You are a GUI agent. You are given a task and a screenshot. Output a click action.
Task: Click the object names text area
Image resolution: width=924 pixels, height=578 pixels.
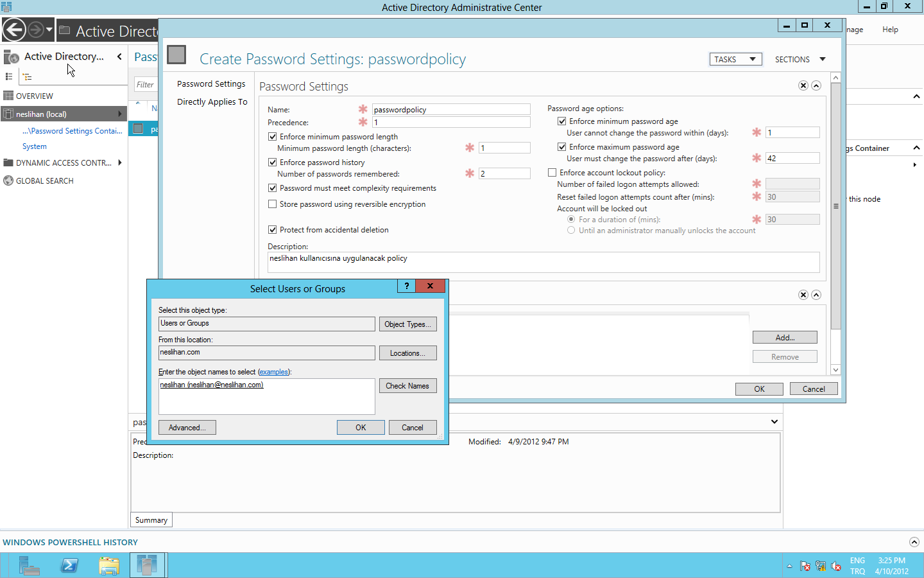[267, 396]
